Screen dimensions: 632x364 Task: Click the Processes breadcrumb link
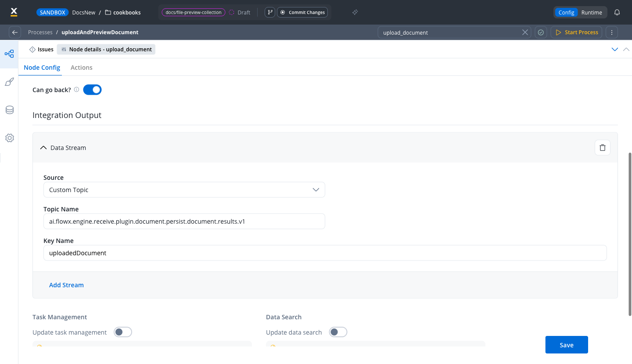[x=40, y=32]
